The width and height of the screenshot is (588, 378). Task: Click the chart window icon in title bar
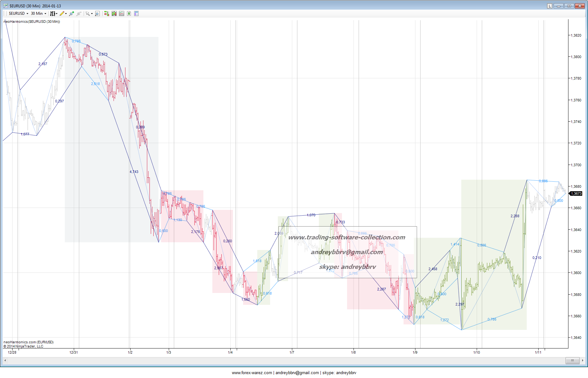pos(5,6)
